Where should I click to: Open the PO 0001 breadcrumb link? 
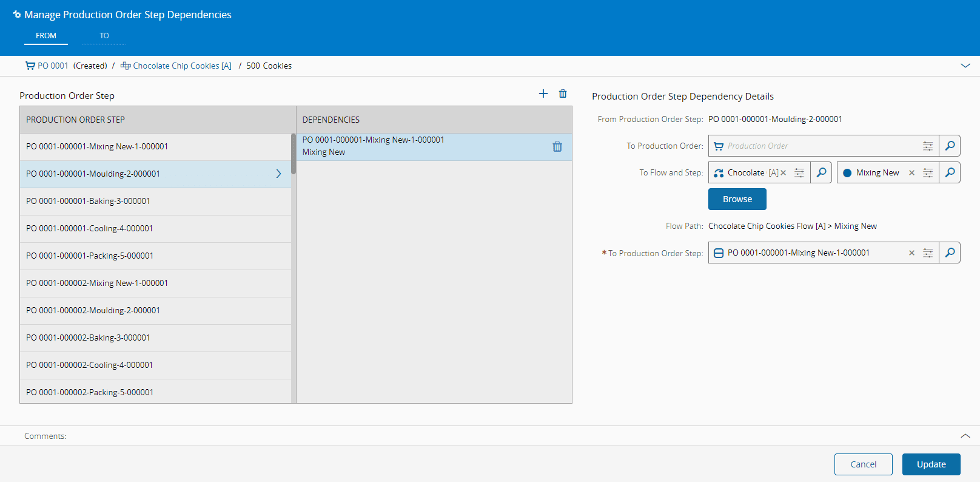coord(53,66)
